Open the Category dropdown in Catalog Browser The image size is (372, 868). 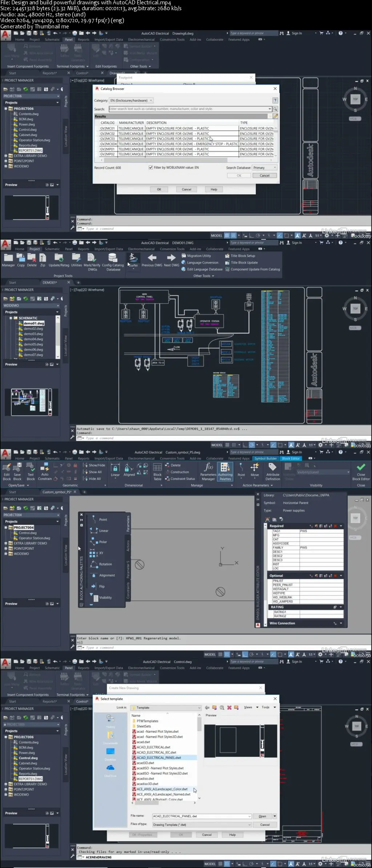tap(131, 100)
